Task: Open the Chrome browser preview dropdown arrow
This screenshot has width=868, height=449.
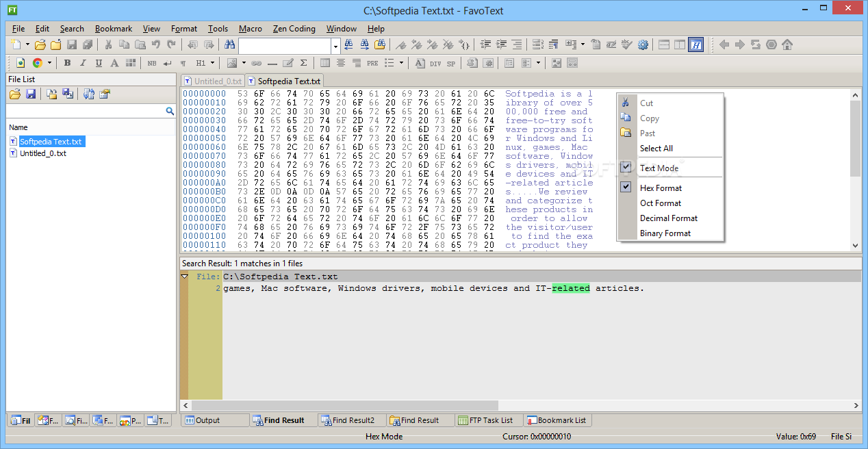Action: pyautogui.click(x=49, y=63)
